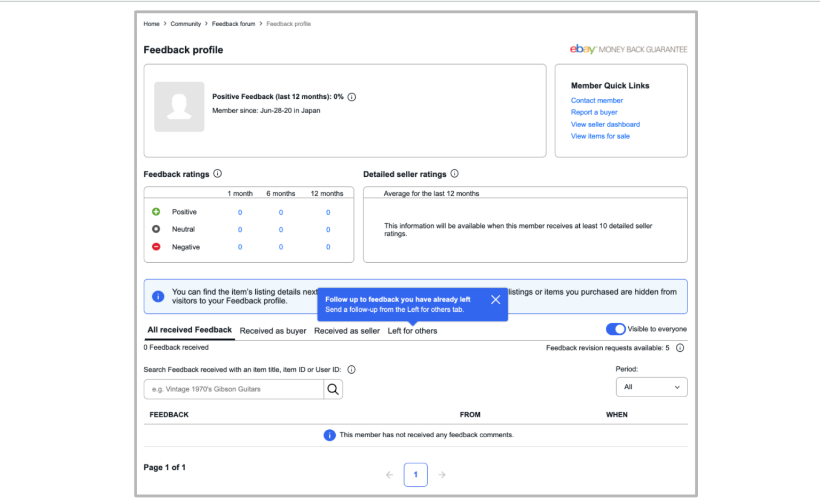Click Report a buyer link

point(594,112)
